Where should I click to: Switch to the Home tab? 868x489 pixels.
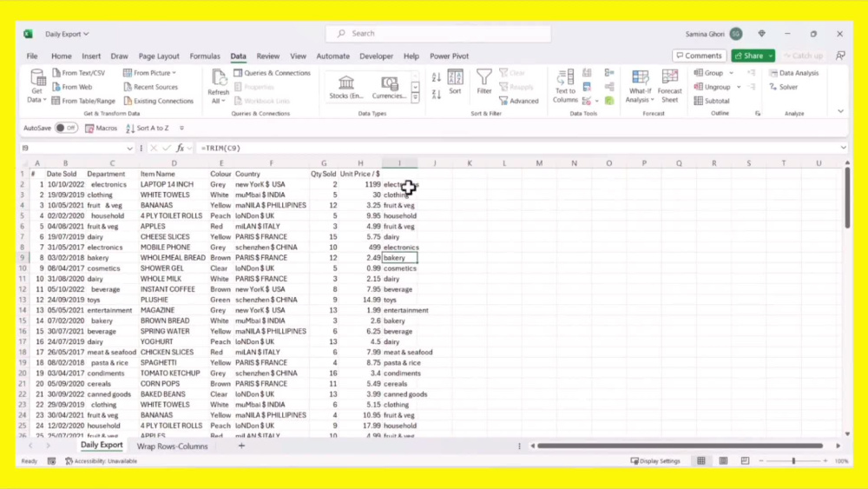click(62, 56)
